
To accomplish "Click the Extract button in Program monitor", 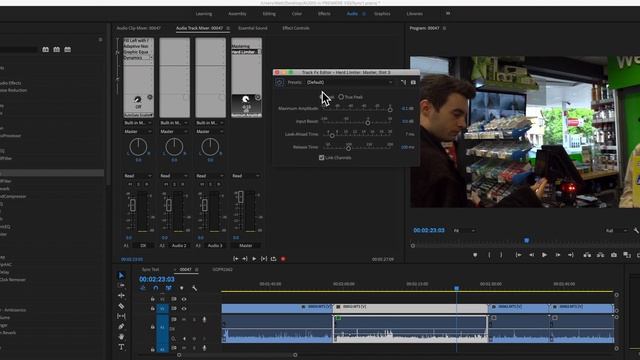I will click(x=600, y=255).
